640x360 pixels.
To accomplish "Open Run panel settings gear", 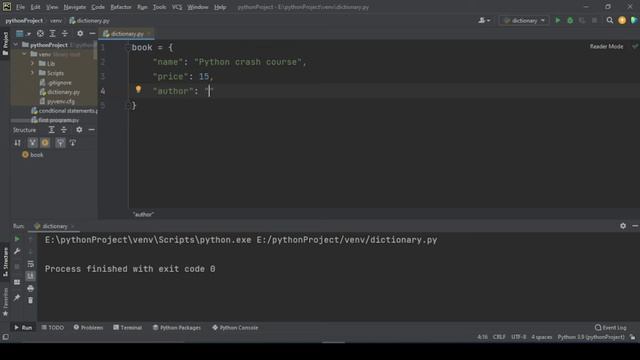I will pyautogui.click(x=623, y=226).
